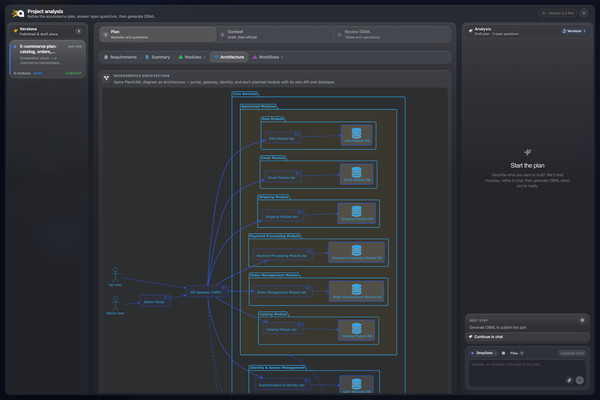Click the Microservice Architecture section icon
The image size is (600, 400).
click(106, 78)
